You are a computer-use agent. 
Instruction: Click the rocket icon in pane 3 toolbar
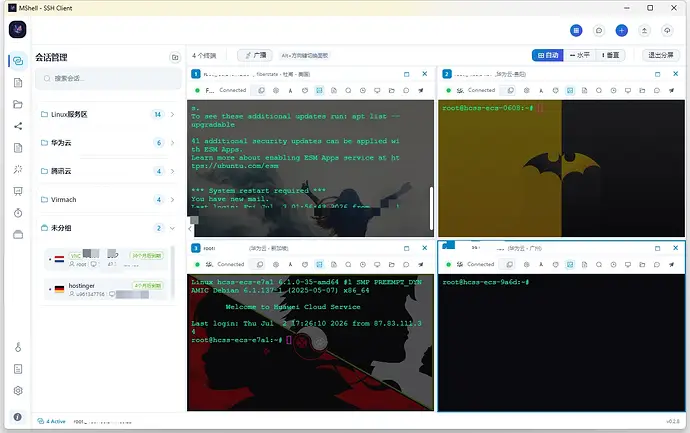click(x=421, y=264)
